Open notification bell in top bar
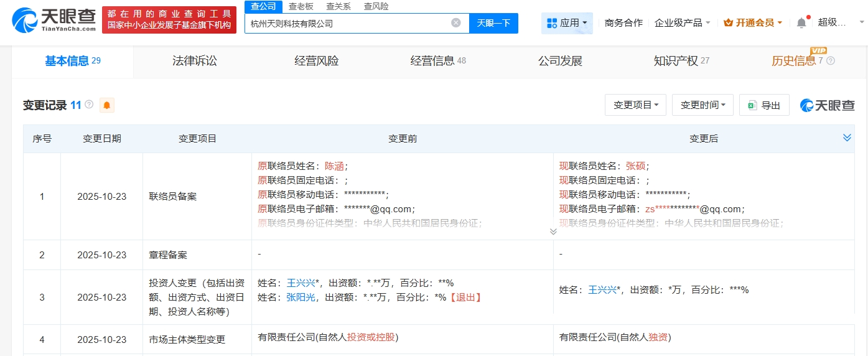This screenshot has width=868, height=356. coord(801,23)
